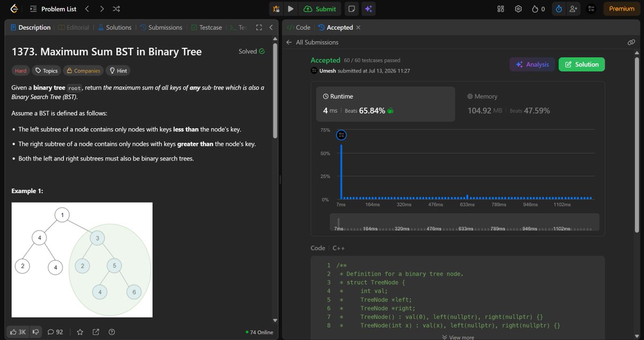Switch to the Solutions tab

coord(114,27)
